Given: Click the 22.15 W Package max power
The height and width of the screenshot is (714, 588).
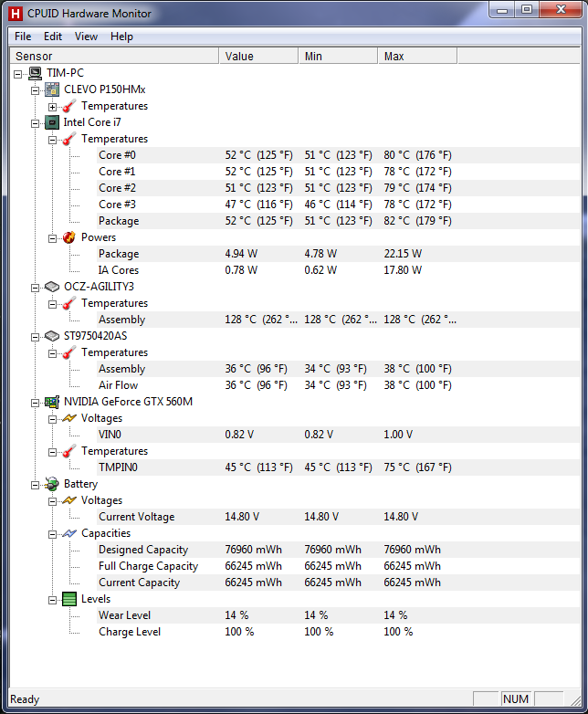Looking at the screenshot, I should pyautogui.click(x=403, y=254).
